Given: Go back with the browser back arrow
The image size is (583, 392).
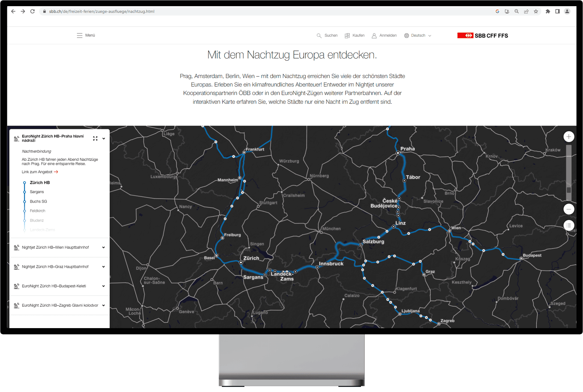Looking at the screenshot, I should pos(13,11).
